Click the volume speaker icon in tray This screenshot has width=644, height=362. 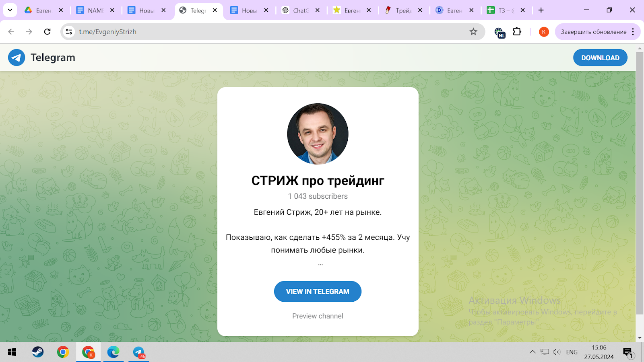pyautogui.click(x=557, y=352)
